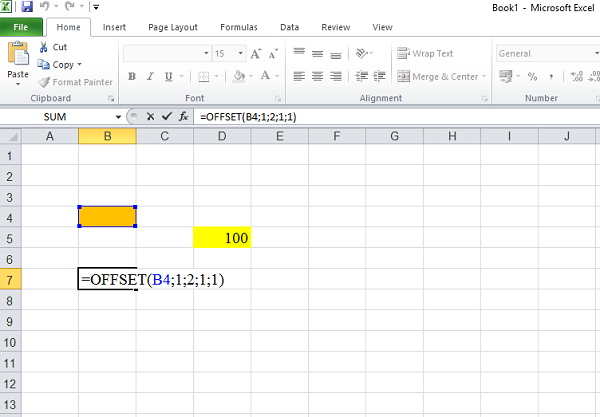Click the Top Align icon

299,53
